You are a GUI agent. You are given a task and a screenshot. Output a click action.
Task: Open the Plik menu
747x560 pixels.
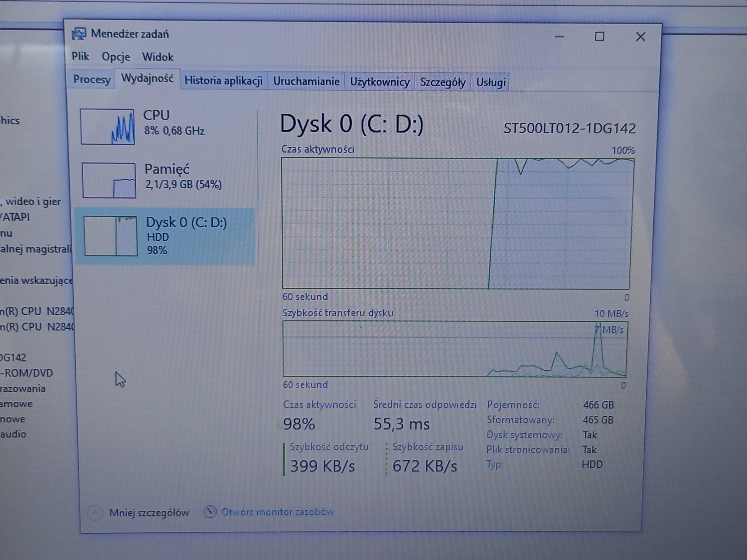click(80, 56)
